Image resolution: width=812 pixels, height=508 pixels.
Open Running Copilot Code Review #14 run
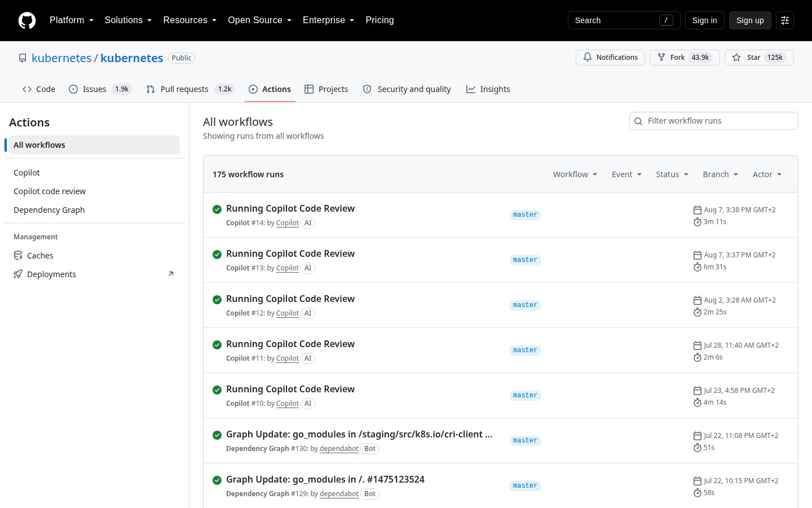(x=290, y=208)
